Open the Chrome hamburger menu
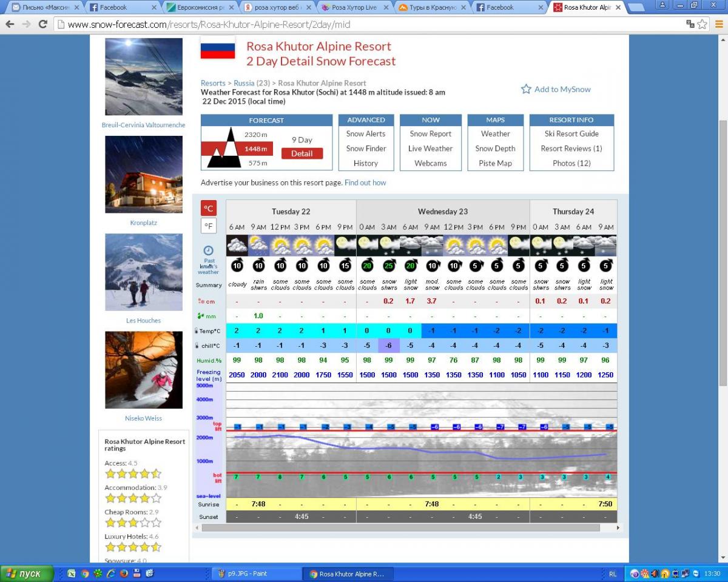The height and width of the screenshot is (582, 728). 718,24
